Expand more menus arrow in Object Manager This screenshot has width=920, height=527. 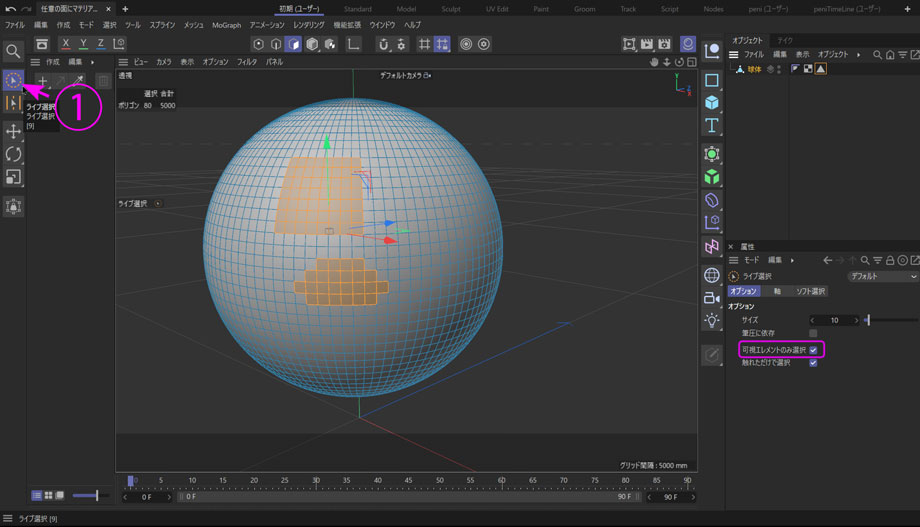(858, 54)
